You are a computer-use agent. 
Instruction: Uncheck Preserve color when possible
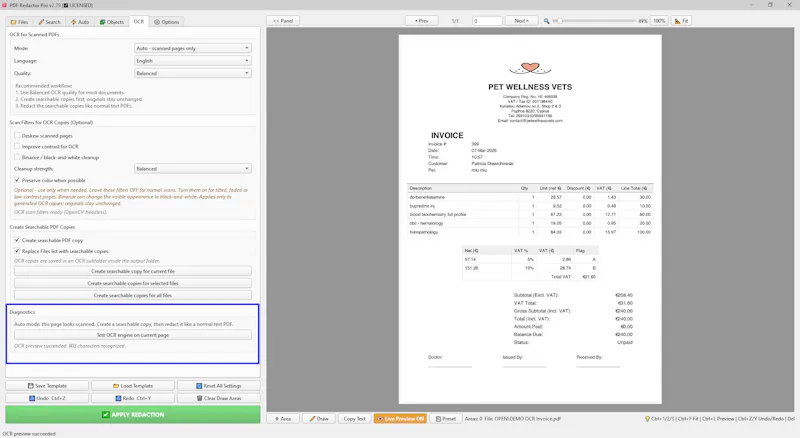point(17,180)
